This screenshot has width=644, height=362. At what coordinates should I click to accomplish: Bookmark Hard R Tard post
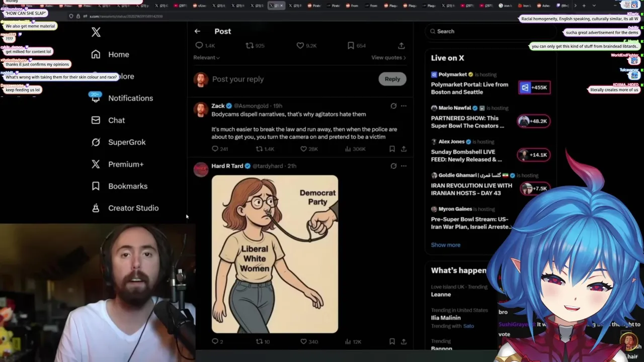coord(392,341)
